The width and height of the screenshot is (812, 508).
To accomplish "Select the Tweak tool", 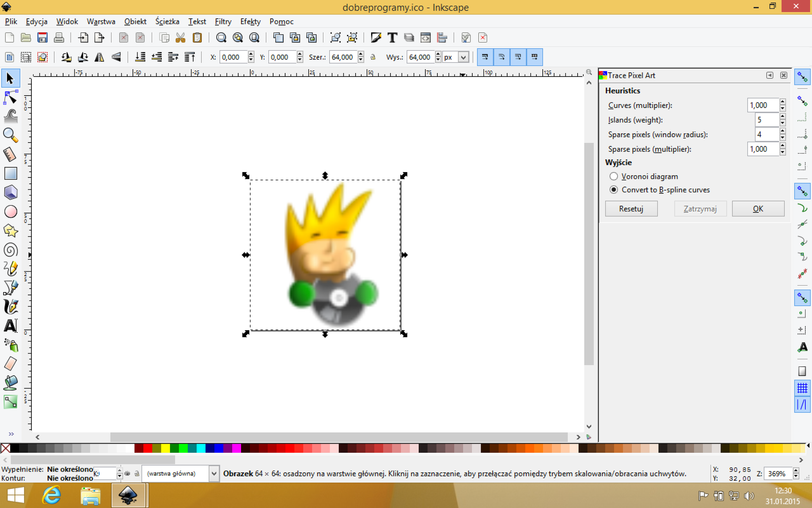I will [x=11, y=116].
